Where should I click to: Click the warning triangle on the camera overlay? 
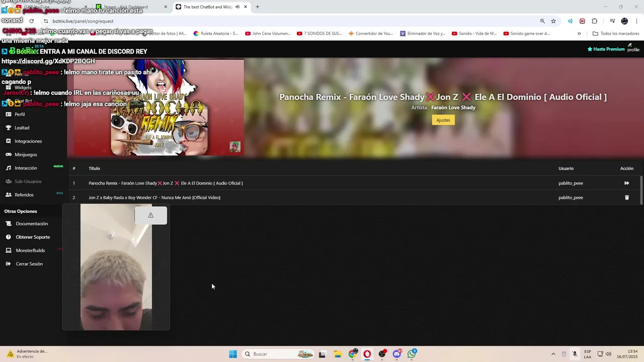coord(150,215)
